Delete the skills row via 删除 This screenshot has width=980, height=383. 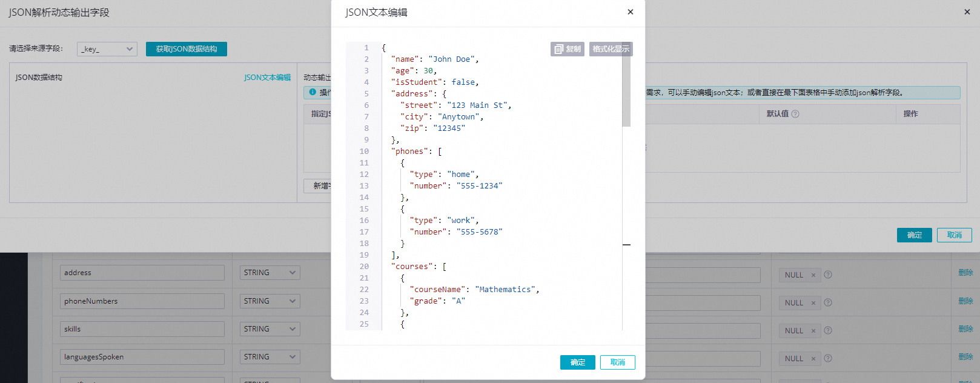point(965,328)
